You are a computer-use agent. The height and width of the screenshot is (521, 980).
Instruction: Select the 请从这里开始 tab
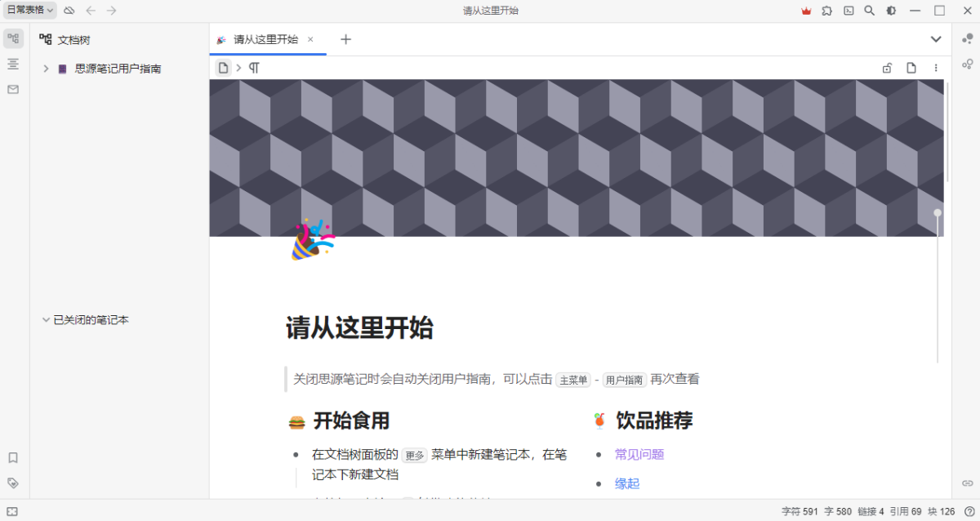point(265,39)
